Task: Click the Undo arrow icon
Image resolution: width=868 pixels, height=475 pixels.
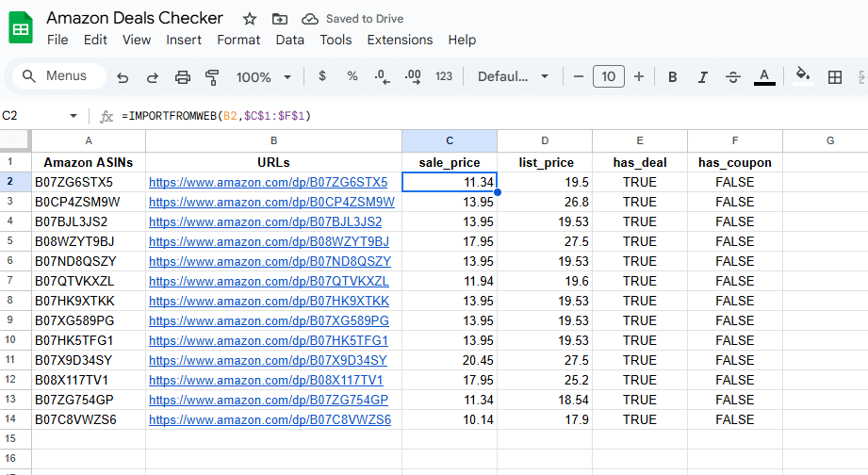Action: [123, 77]
